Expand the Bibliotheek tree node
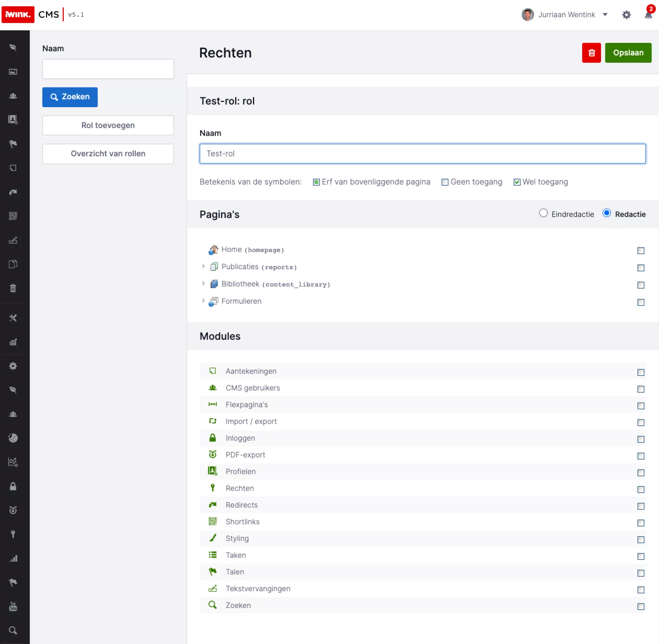The width and height of the screenshot is (659, 644). coord(203,283)
